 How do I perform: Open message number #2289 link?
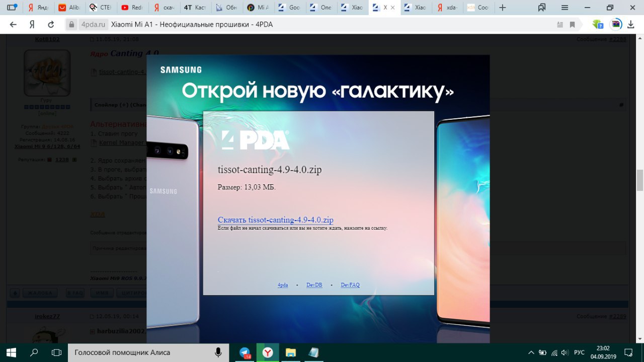point(617,316)
